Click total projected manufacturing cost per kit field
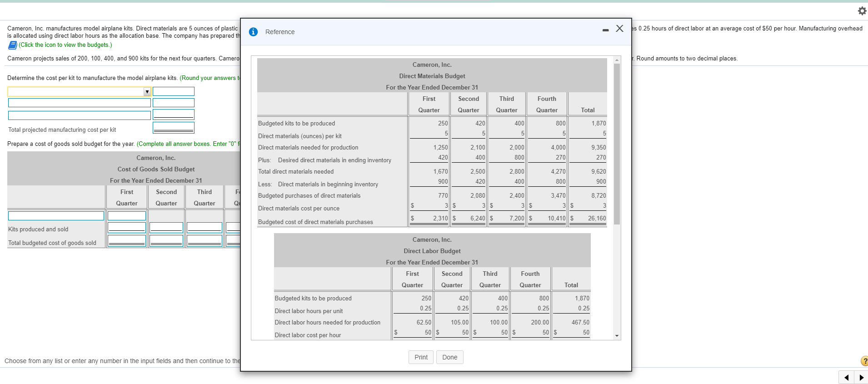The width and height of the screenshot is (868, 384). click(x=174, y=127)
